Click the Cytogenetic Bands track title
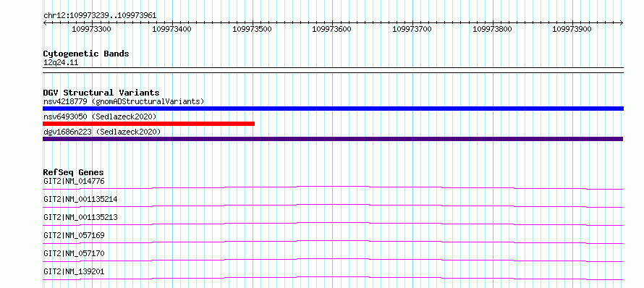 86,54
